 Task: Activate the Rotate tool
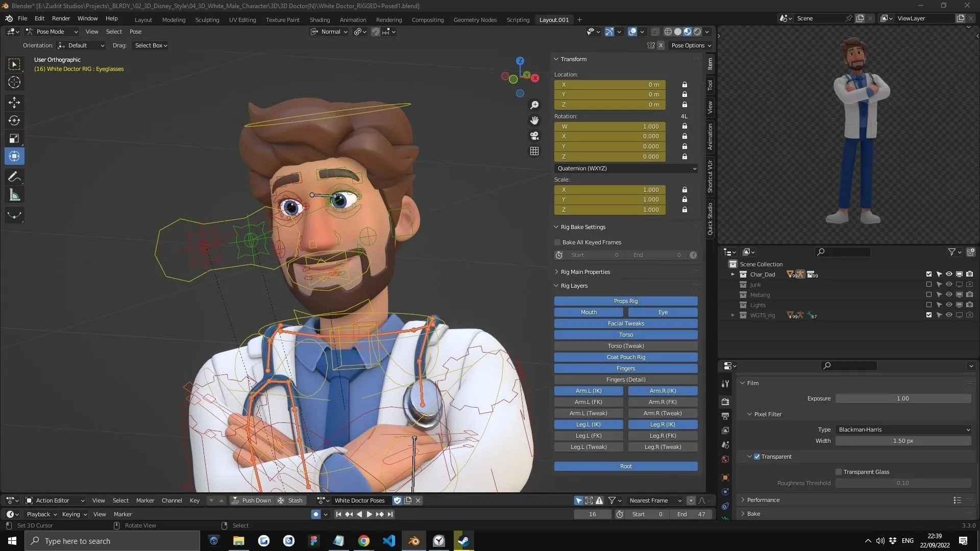coord(14,120)
